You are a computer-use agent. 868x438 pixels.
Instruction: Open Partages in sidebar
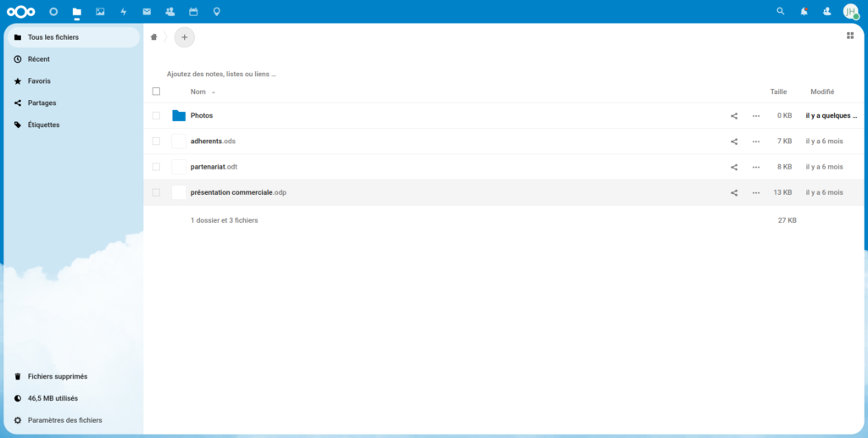pyautogui.click(x=73, y=103)
